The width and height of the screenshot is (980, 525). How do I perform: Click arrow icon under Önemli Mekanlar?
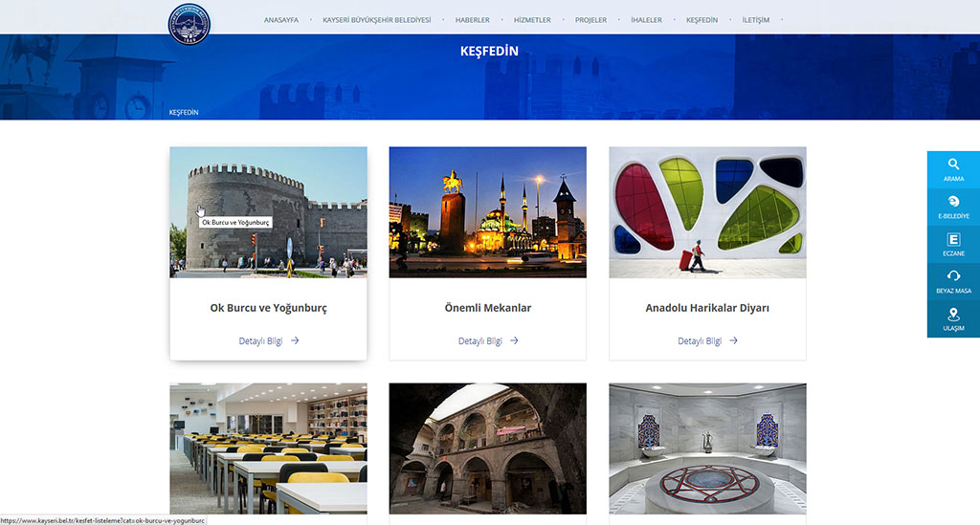514,340
